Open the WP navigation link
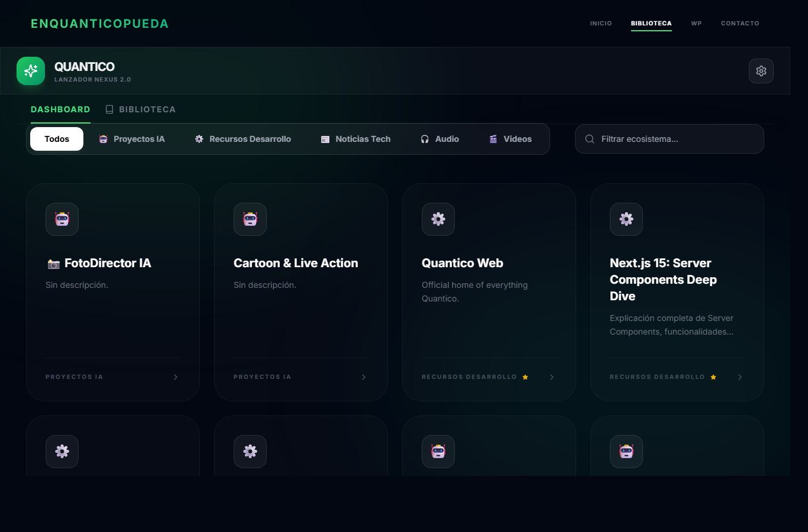The width and height of the screenshot is (808, 532). (696, 24)
